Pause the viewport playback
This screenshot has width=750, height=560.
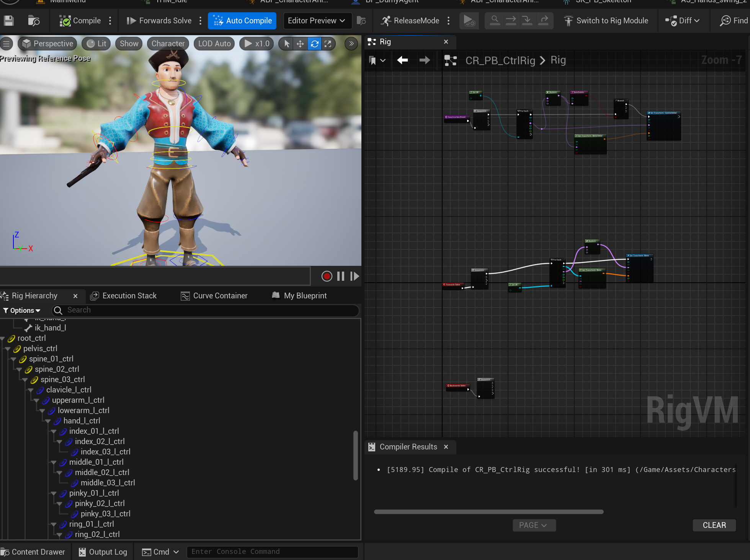click(x=341, y=276)
